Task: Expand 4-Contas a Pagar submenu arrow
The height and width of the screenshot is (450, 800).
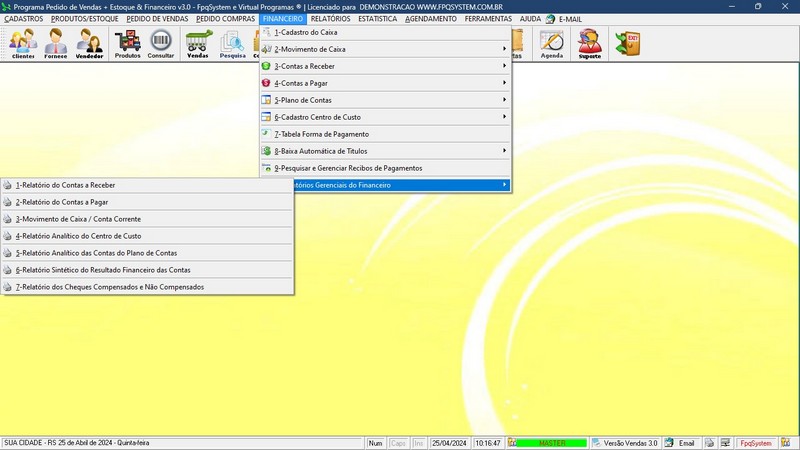Action: pos(504,83)
